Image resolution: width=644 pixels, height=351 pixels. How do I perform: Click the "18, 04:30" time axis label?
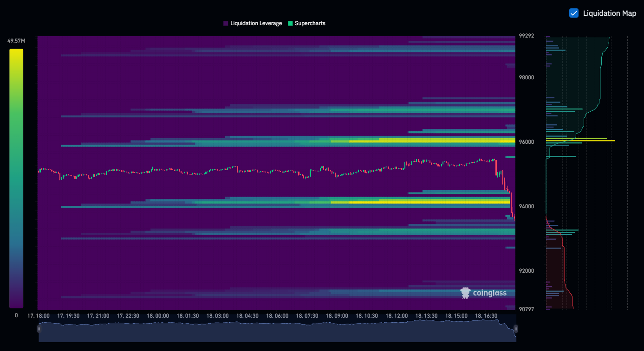pos(247,316)
